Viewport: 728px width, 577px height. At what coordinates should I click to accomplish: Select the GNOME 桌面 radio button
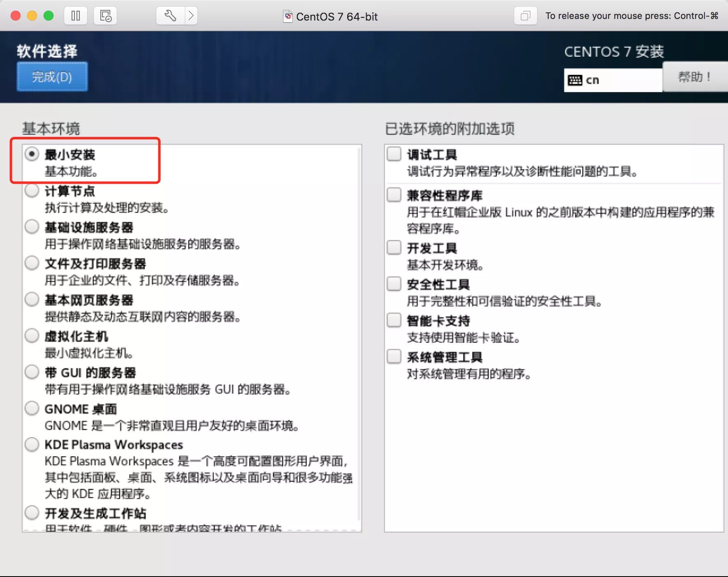pyautogui.click(x=32, y=409)
